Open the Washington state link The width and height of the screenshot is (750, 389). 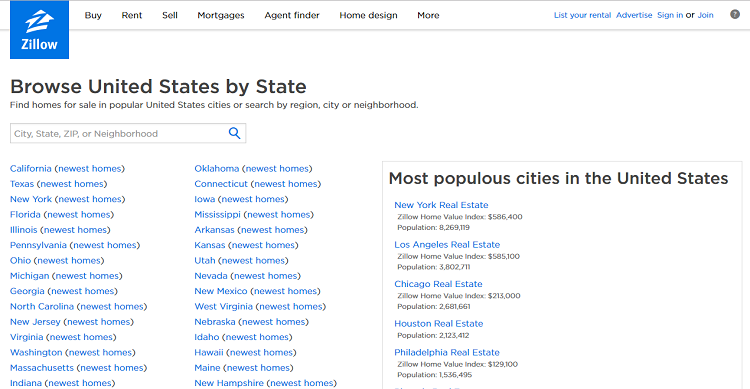[x=36, y=352]
